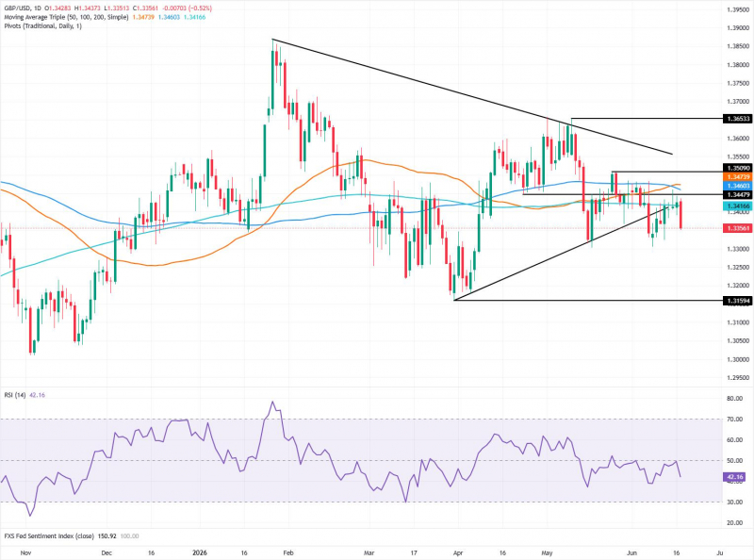Select the Nov marker on time axis
Viewport: 754px width, 560px height.
pos(25,552)
